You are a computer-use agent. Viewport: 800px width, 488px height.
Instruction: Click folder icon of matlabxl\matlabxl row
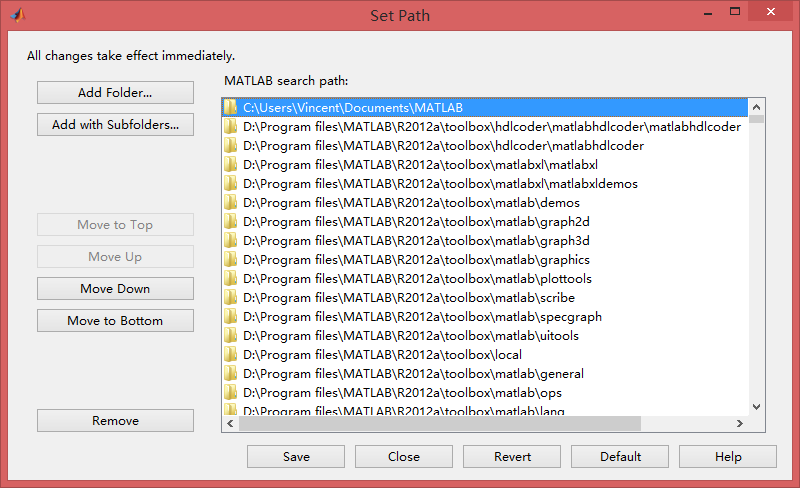pos(231,164)
